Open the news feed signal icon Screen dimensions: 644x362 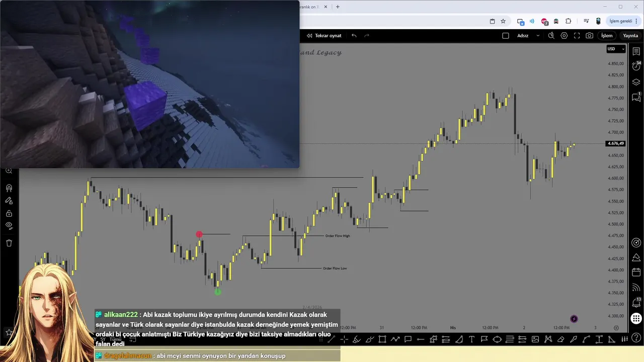coord(636,288)
